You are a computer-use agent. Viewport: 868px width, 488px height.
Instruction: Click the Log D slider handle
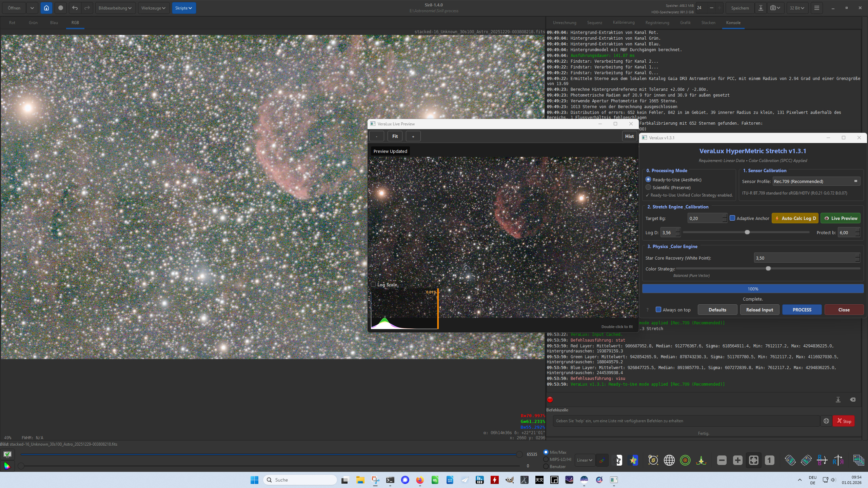[747, 232]
